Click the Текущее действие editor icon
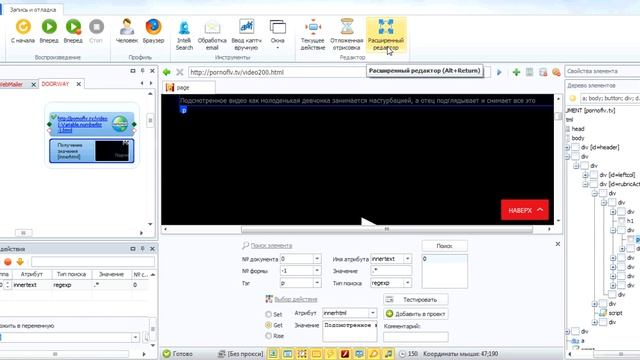 tap(313, 28)
